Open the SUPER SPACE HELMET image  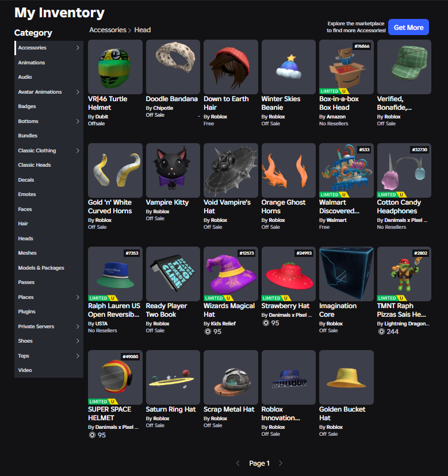pyautogui.click(x=115, y=377)
